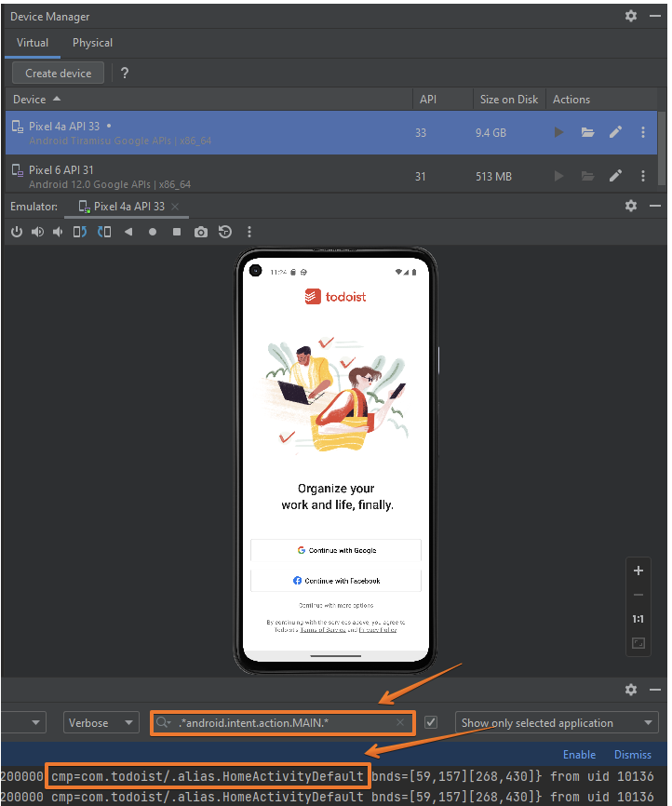Open Show only selected application dropdown
Image resolution: width=672 pixels, height=806 pixels.
point(557,723)
